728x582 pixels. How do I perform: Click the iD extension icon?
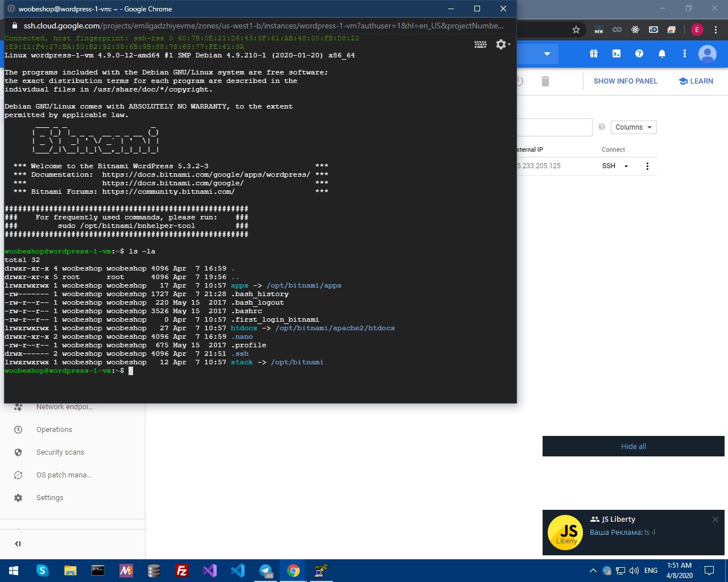coord(653,30)
